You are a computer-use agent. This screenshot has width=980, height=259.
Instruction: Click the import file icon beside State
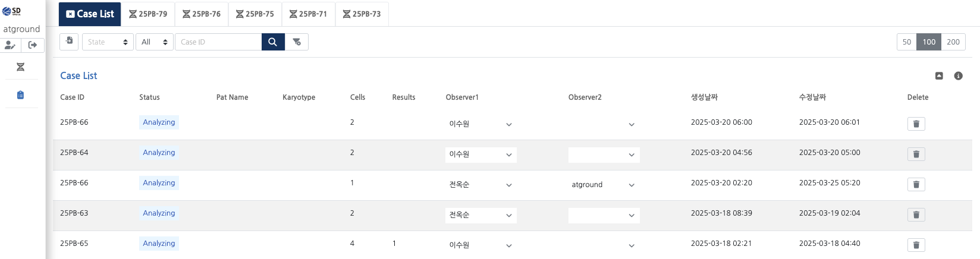tap(70, 42)
